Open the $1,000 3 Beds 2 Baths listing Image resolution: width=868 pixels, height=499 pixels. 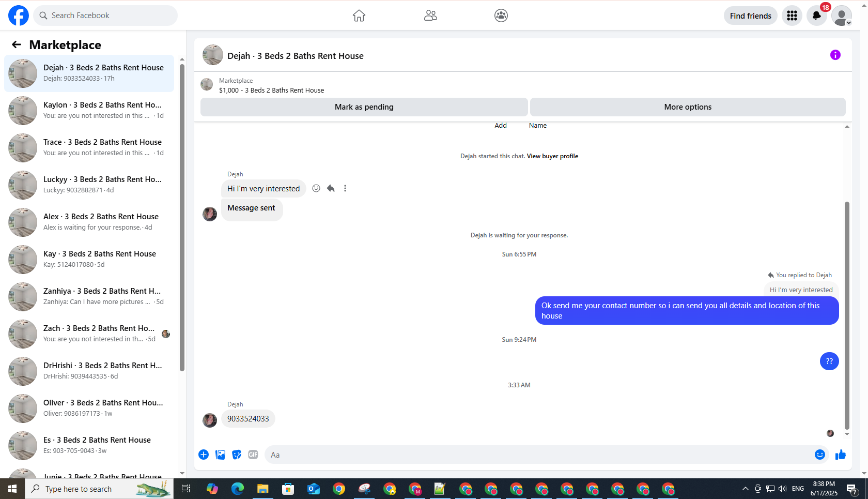(272, 90)
